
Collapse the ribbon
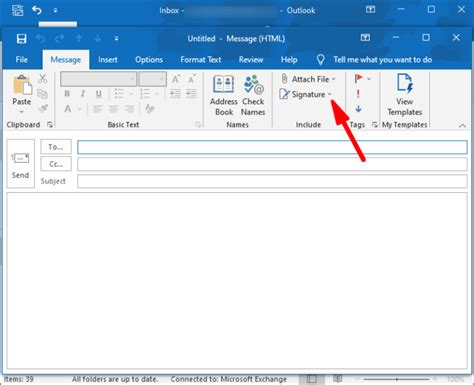pyautogui.click(x=462, y=126)
